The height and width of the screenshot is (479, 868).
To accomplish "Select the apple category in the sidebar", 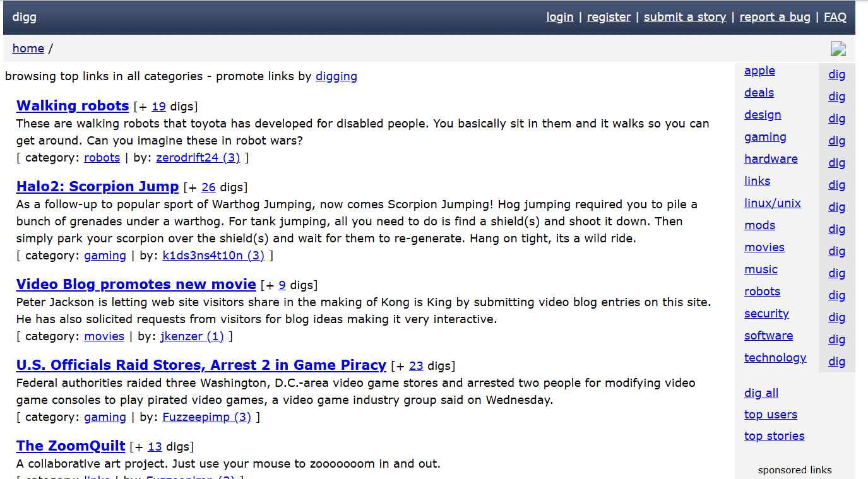I will point(759,71).
